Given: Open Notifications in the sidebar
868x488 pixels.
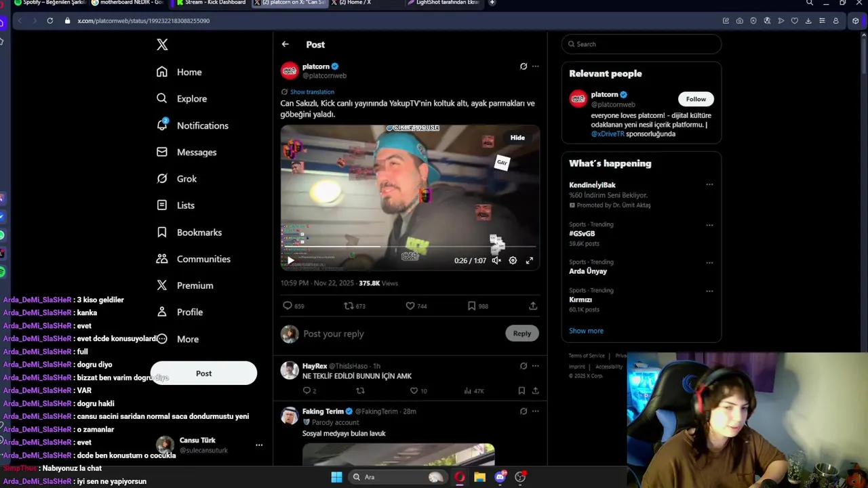Looking at the screenshot, I should 192,125.
